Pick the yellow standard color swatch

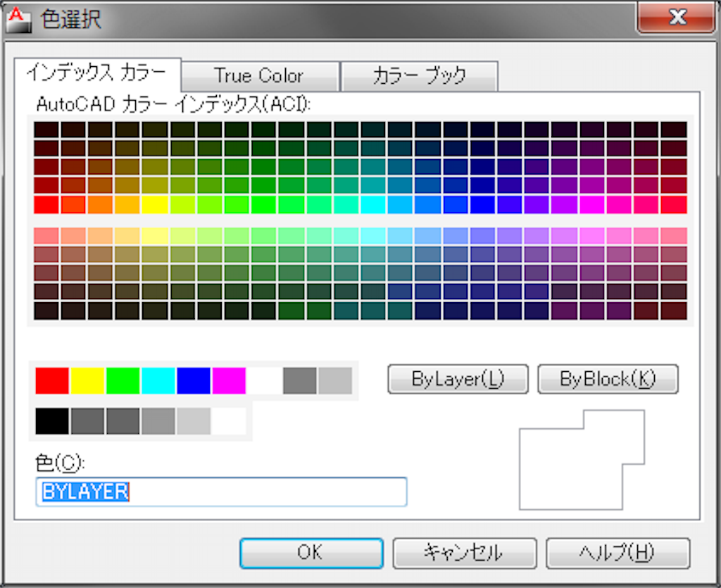[86, 380]
